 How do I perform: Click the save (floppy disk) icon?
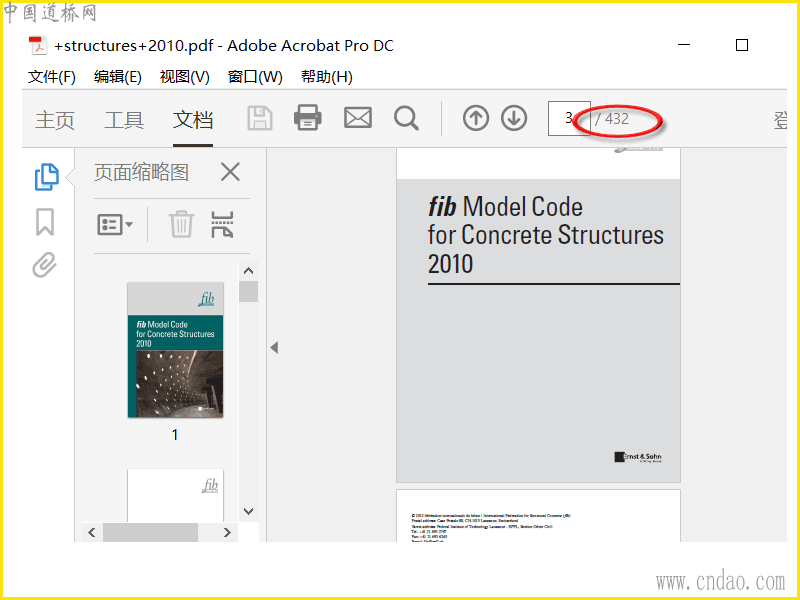[260, 118]
